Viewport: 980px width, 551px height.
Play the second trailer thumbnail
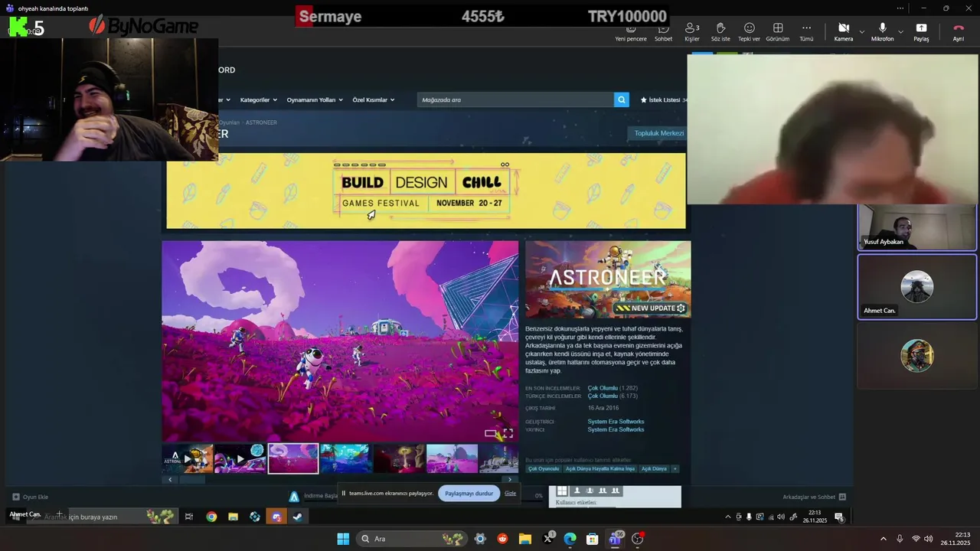(240, 459)
